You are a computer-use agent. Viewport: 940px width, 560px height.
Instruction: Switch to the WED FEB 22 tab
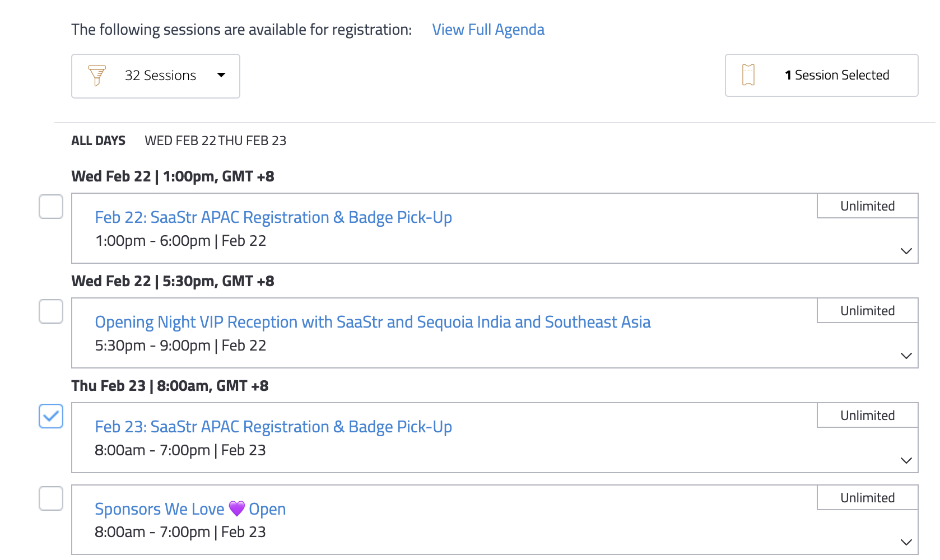click(180, 141)
